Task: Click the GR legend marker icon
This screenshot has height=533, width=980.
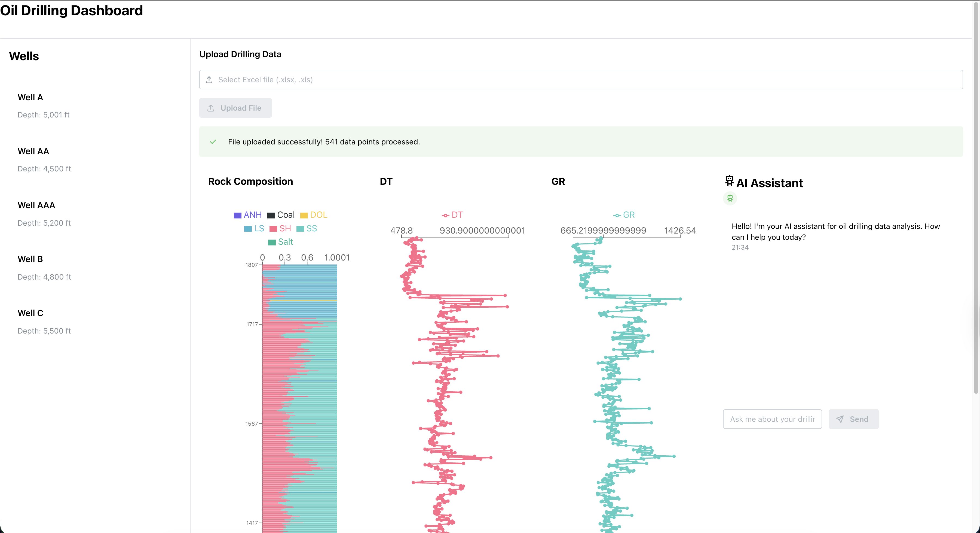Action: [x=617, y=216]
